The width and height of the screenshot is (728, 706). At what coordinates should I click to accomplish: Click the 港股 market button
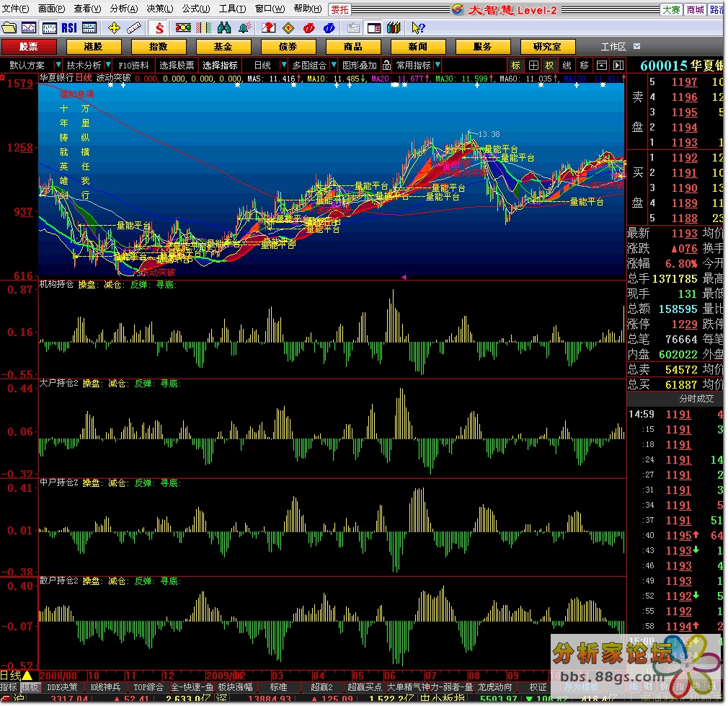point(93,46)
